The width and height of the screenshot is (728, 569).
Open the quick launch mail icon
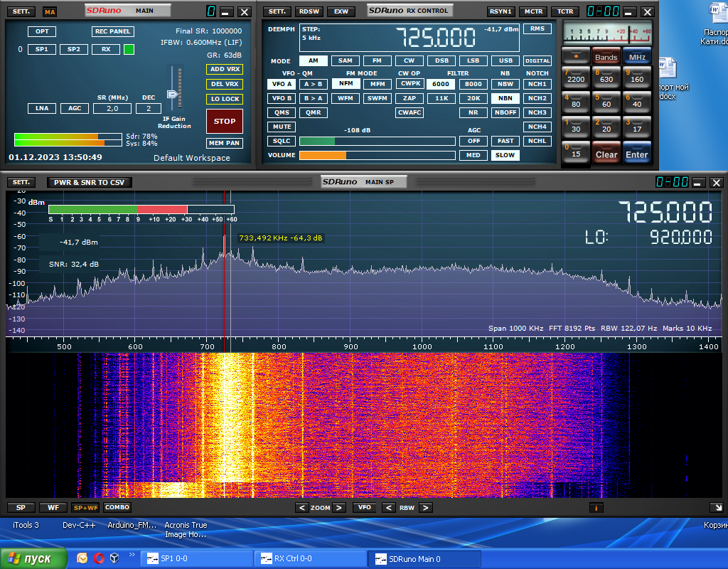82,558
